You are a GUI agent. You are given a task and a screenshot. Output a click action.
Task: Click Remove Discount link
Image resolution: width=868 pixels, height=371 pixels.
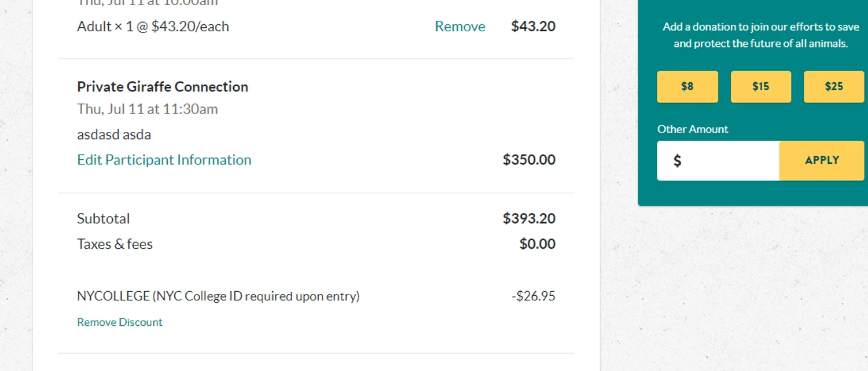coord(120,322)
